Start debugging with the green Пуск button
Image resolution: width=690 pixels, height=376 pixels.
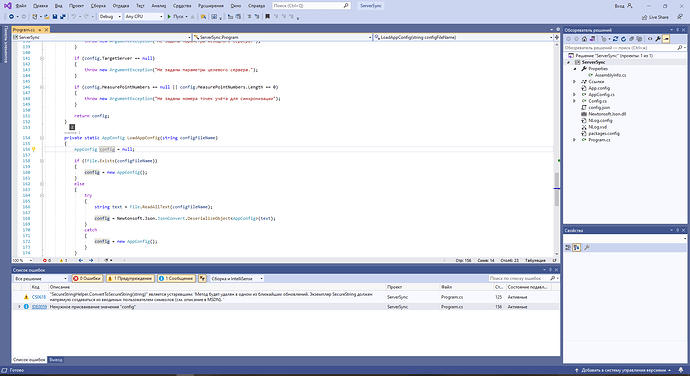pos(176,17)
